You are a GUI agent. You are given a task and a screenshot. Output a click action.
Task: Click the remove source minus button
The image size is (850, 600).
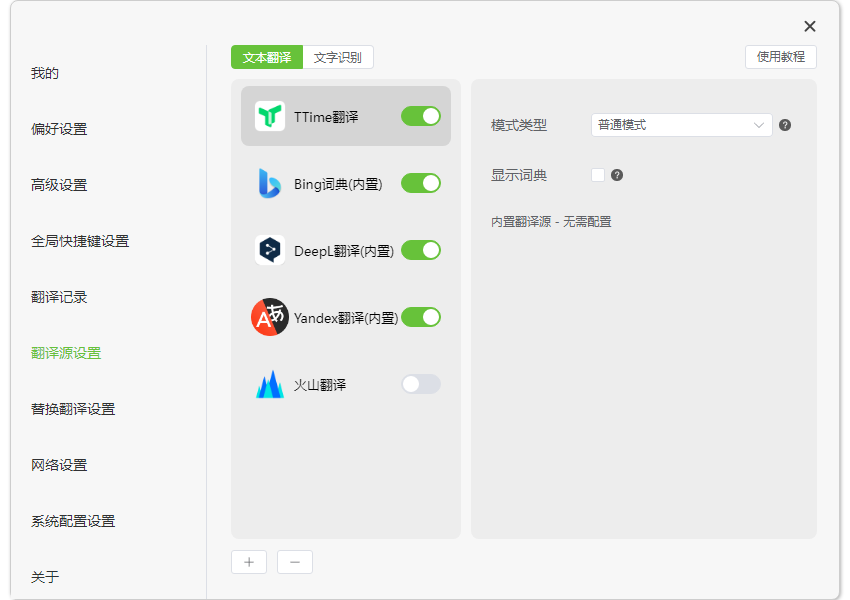(x=294, y=562)
